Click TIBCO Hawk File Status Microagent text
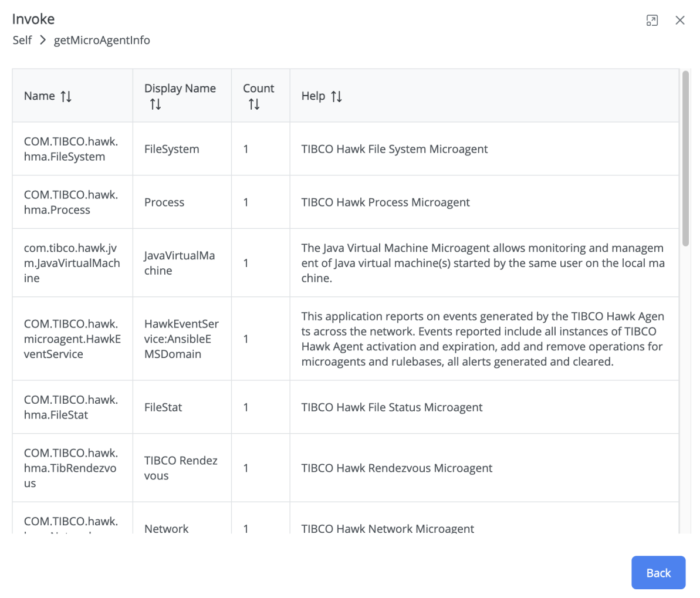 coord(391,407)
